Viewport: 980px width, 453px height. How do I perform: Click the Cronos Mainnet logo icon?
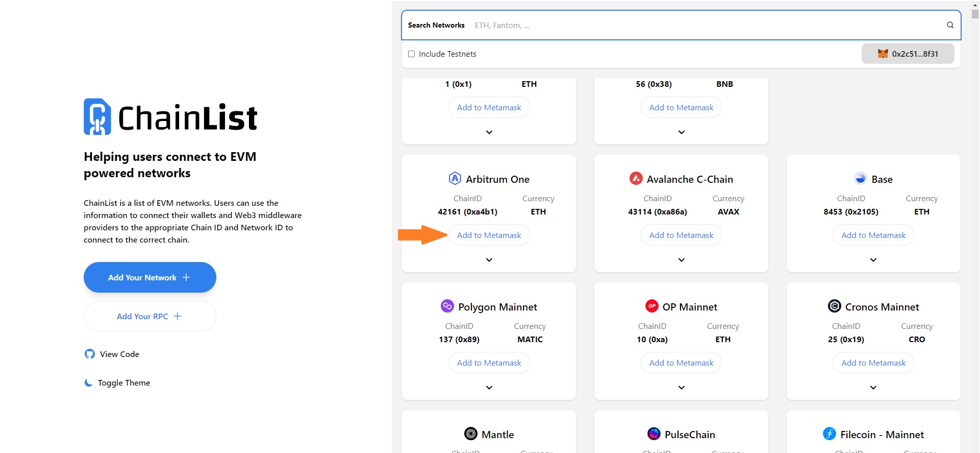click(834, 306)
